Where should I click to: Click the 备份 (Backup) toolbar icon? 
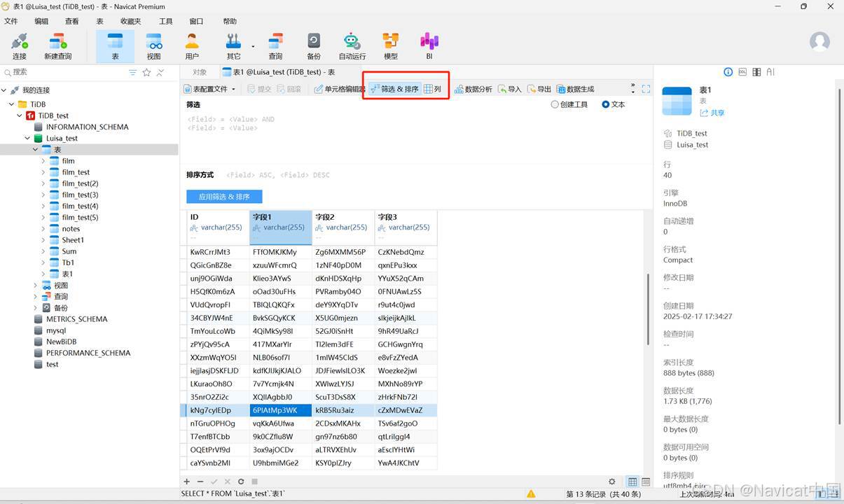pyautogui.click(x=314, y=46)
